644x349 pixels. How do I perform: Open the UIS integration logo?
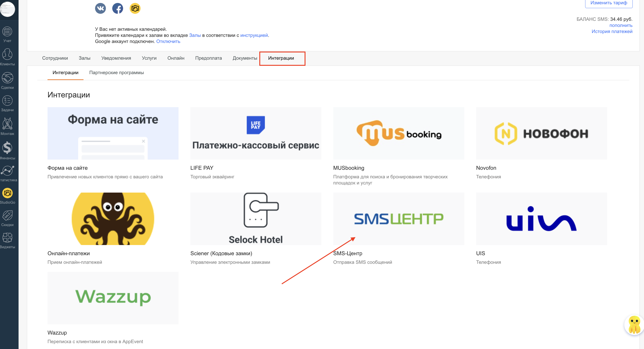pos(541,219)
